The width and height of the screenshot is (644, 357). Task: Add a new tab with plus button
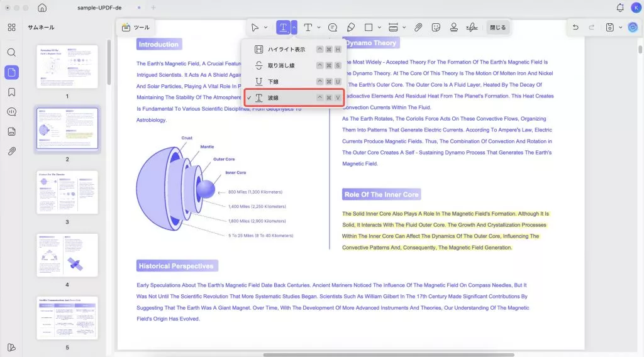153,8
